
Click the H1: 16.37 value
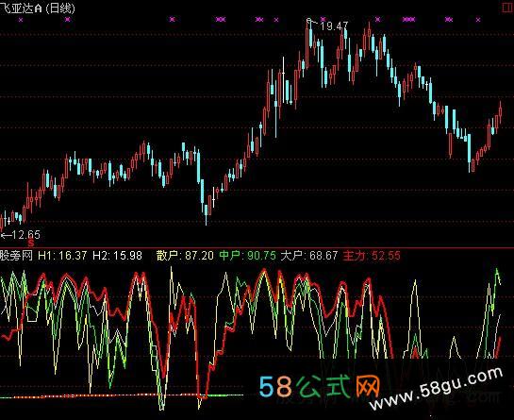tap(62, 255)
